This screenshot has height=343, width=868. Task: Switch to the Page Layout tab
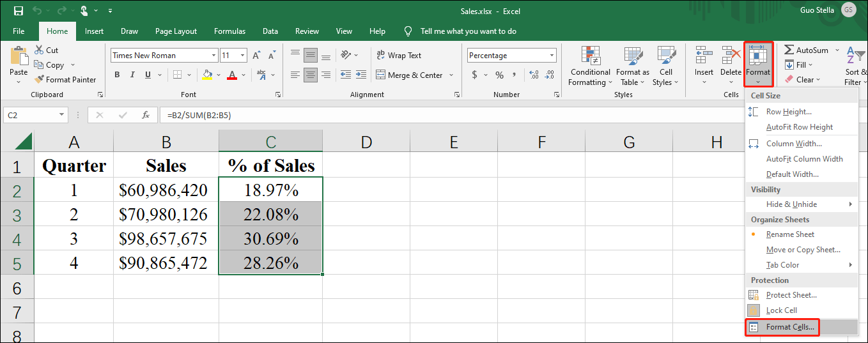click(x=176, y=31)
